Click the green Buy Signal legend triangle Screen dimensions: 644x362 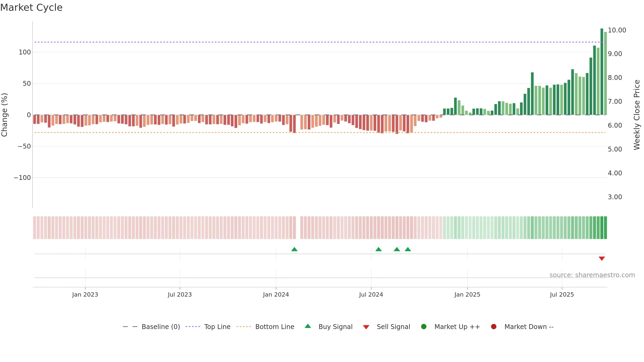coord(308,326)
